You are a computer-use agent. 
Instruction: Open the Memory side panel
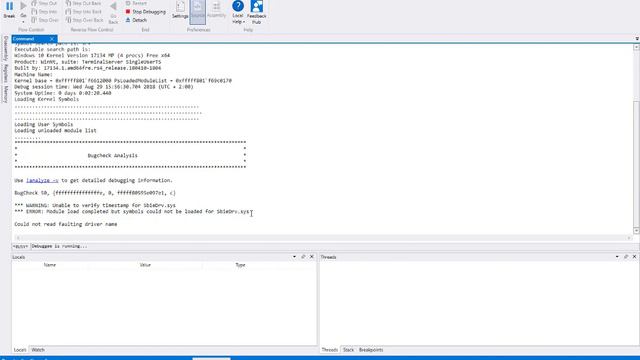5,94
